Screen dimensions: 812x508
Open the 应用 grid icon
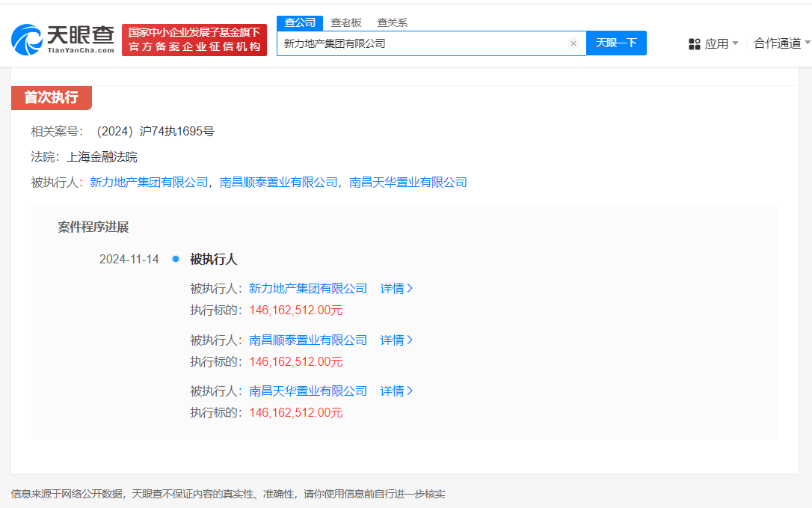pyautogui.click(x=695, y=44)
